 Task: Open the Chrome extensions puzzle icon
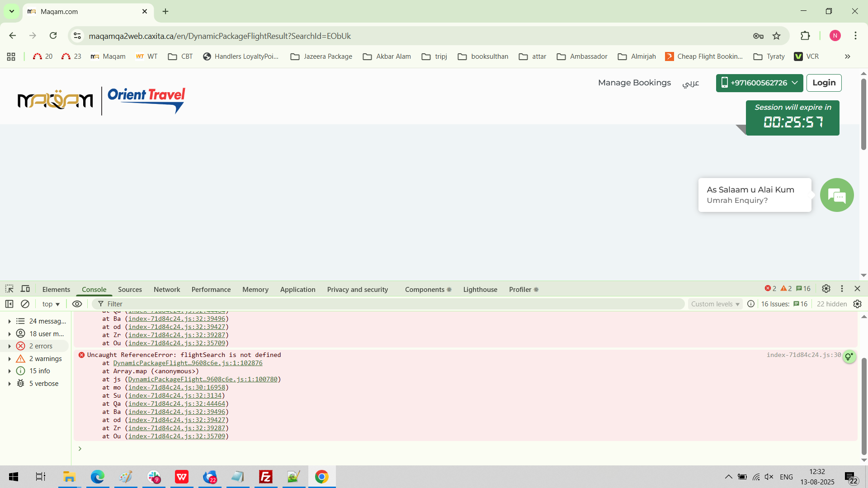(805, 36)
